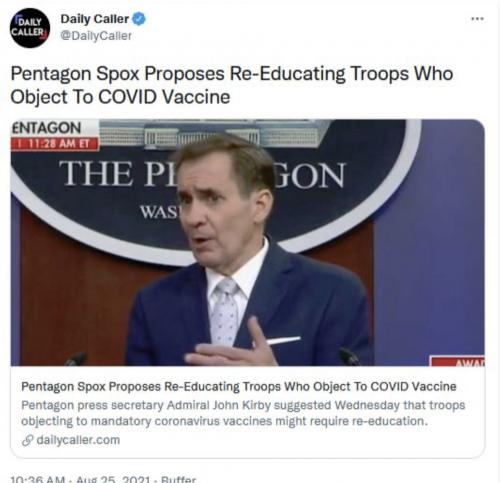Click the @DailyCaller handle
Viewport: 500px width, 483px height.
click(96, 36)
